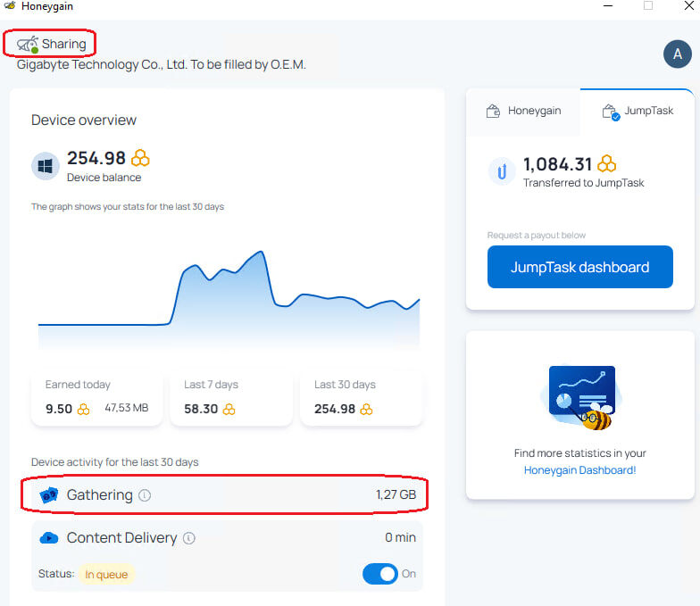Click the Content Delivery 0 min value
Viewport: 700px width, 606px height.
pos(400,537)
